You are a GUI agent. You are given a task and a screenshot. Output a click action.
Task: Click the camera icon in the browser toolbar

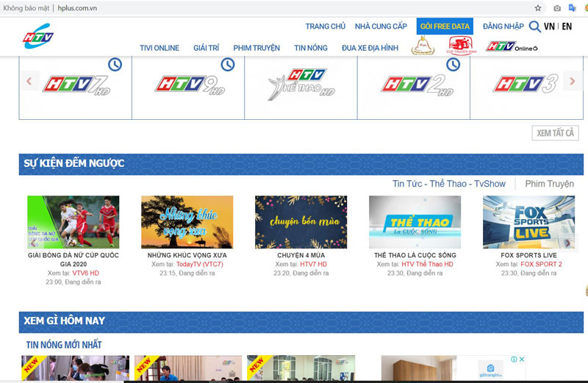pos(557,8)
